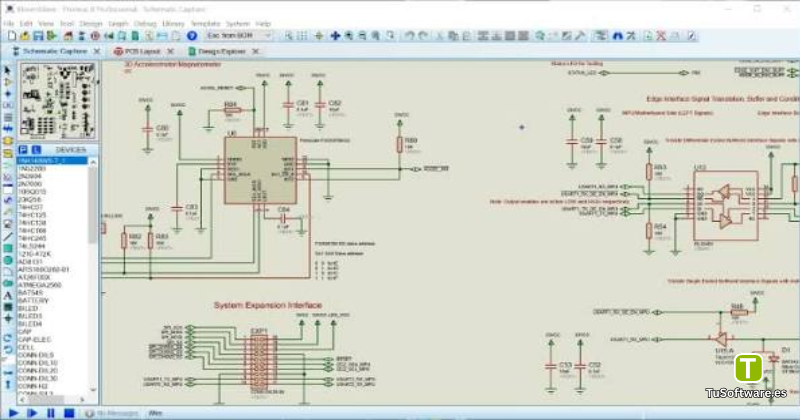Start simulation with the Play button
This screenshot has height=420, width=800.
pyautogui.click(x=14, y=413)
